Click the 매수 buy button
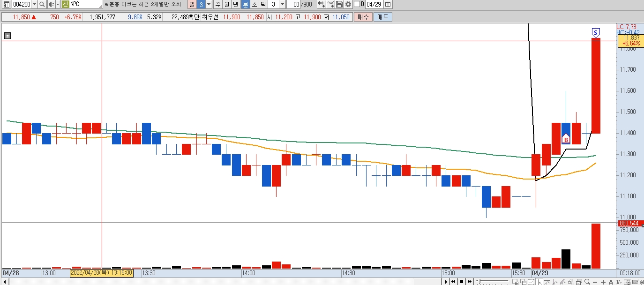Viewport: 644px width, 285px height. 363,17
